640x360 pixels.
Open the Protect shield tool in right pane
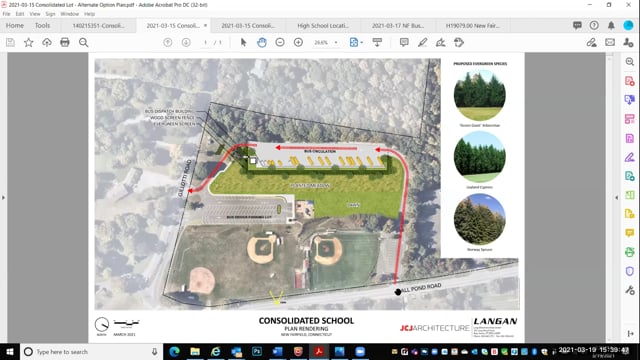629,271
